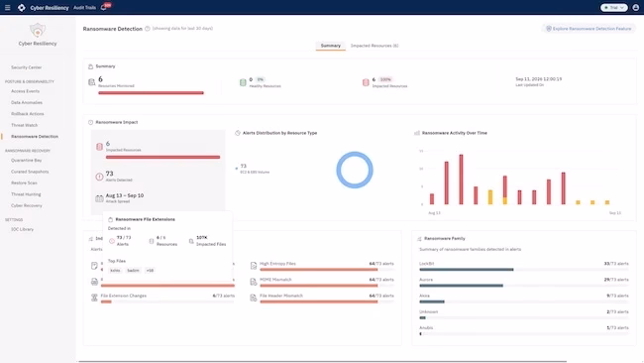Image resolution: width=644 pixels, height=363 pixels.
Task: Click the Cyber Resiliency shield logo in the sidebar
Action: 38,31
